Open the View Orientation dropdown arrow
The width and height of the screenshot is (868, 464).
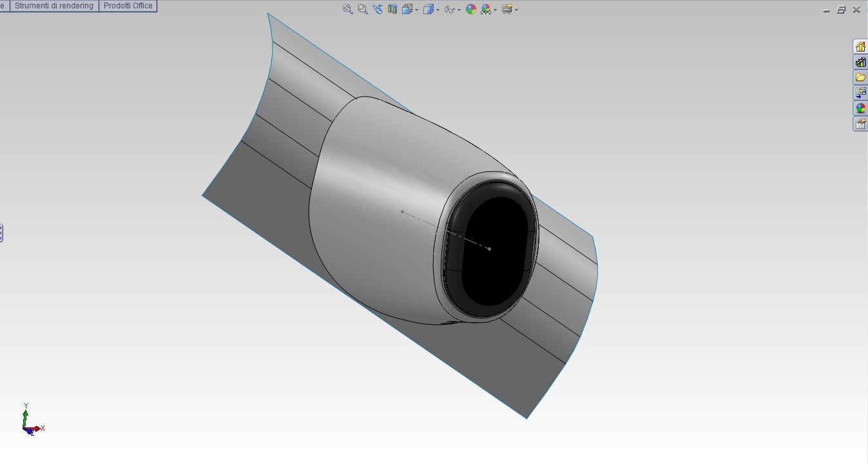pos(416,10)
